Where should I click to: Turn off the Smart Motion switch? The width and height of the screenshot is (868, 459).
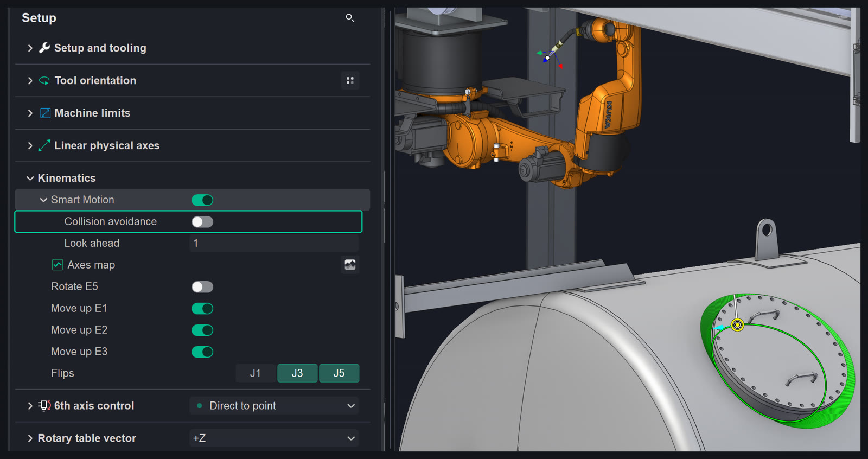tap(202, 200)
